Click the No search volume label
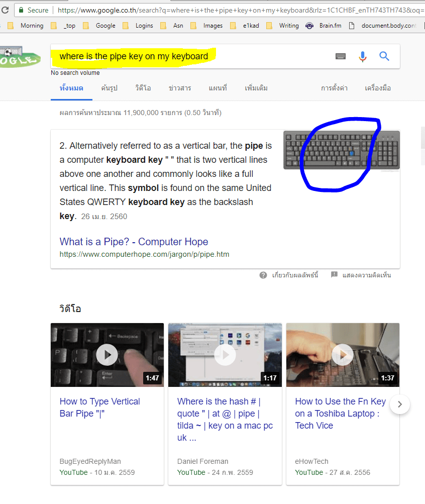 (x=75, y=73)
